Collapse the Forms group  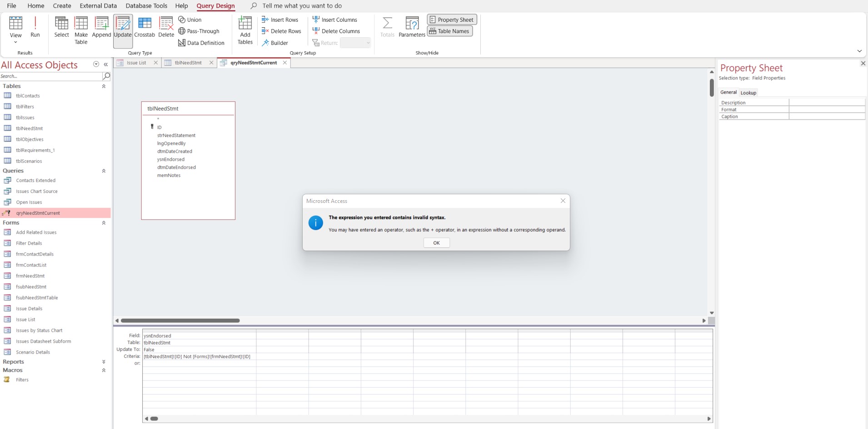point(104,223)
